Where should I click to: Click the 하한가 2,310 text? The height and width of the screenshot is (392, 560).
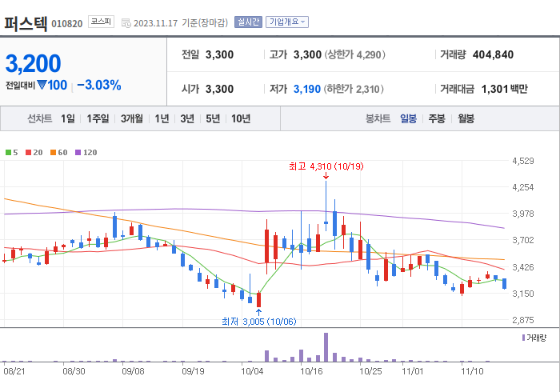click(354, 89)
